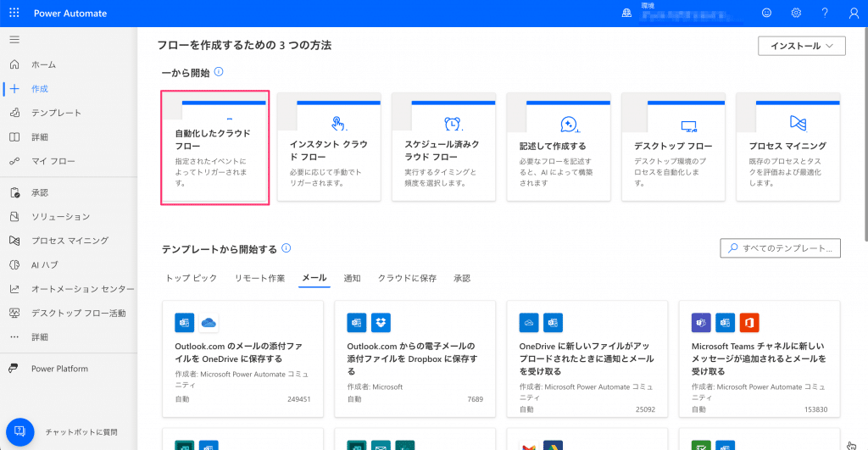Select the メール tab

pos(314,279)
